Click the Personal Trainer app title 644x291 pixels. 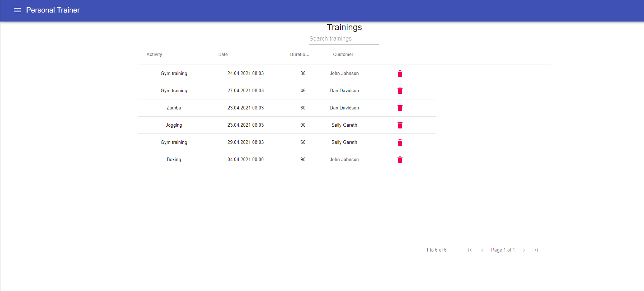[53, 10]
